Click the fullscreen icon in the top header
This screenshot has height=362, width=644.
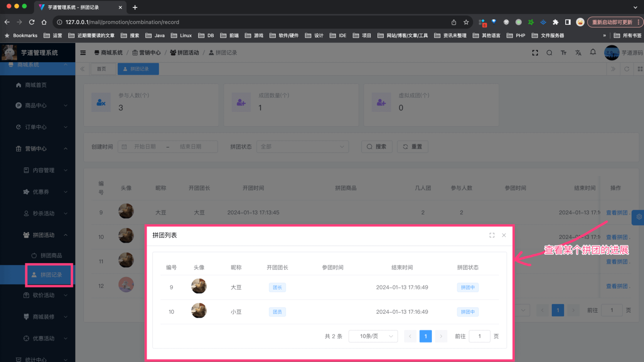(x=535, y=53)
